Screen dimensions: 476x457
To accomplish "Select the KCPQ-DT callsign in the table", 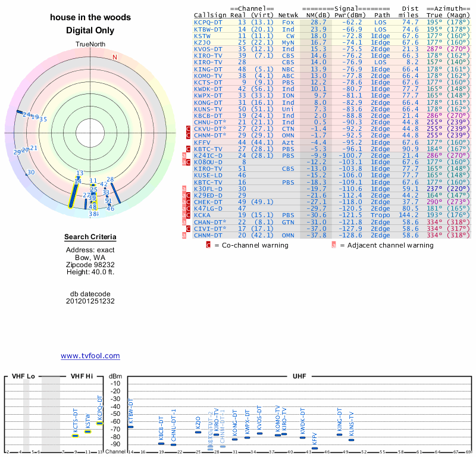I will 210,22.
